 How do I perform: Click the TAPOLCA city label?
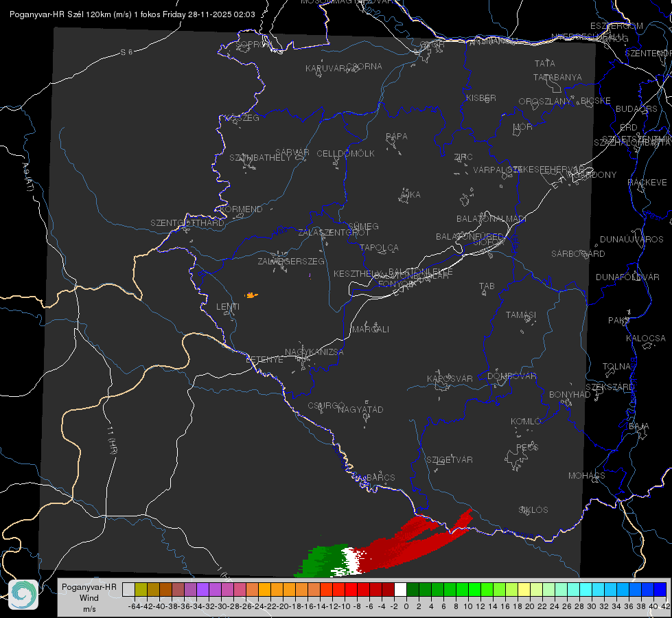tap(379, 248)
